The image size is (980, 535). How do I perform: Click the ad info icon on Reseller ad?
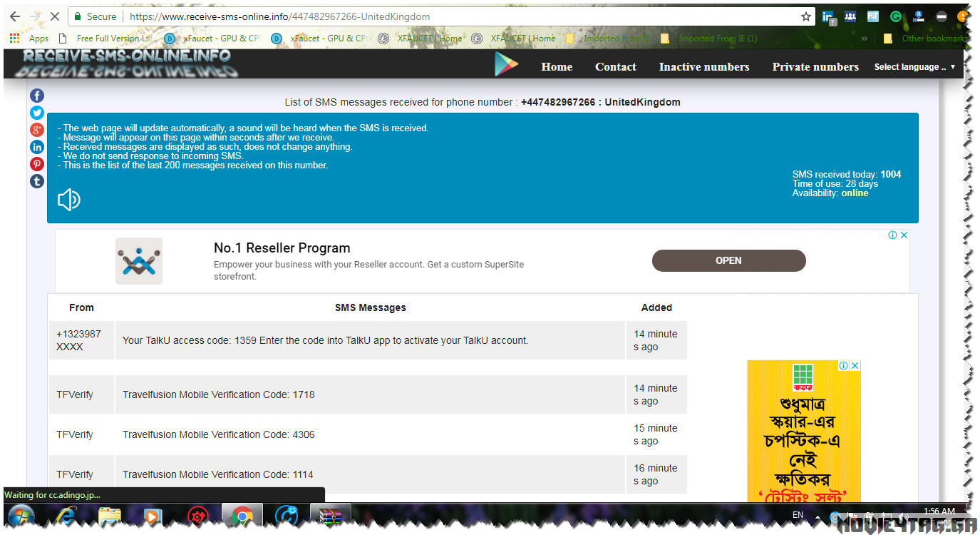tap(892, 235)
